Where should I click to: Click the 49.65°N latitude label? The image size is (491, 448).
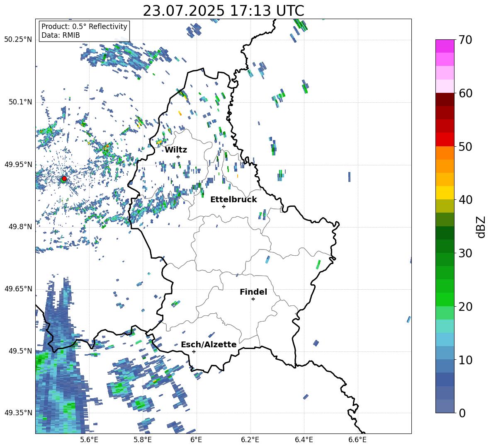point(18,288)
